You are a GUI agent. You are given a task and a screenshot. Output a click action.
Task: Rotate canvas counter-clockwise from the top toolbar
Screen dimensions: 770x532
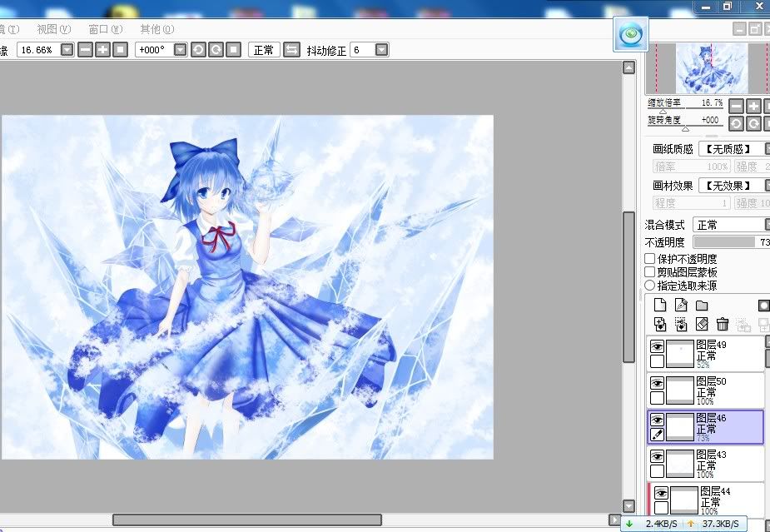click(x=198, y=50)
